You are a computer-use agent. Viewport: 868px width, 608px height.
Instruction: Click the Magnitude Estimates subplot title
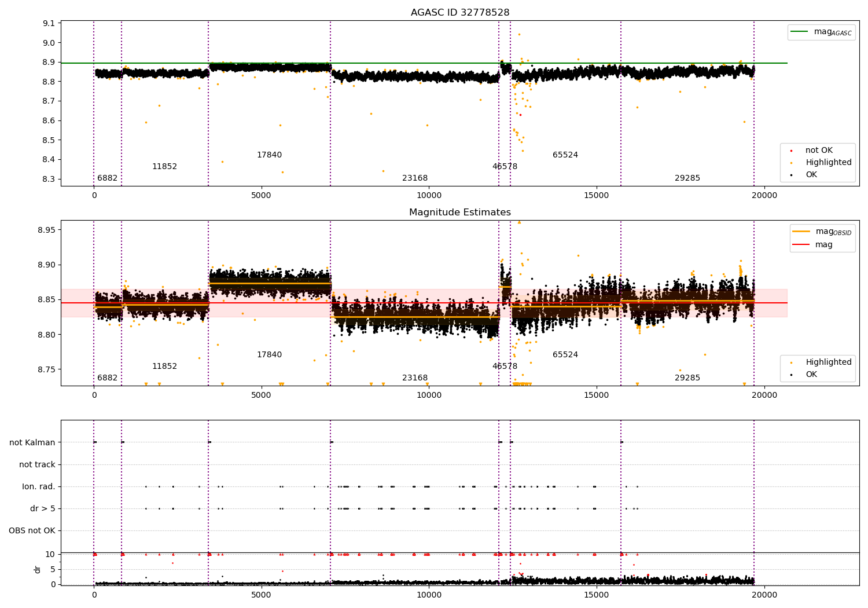coord(460,213)
